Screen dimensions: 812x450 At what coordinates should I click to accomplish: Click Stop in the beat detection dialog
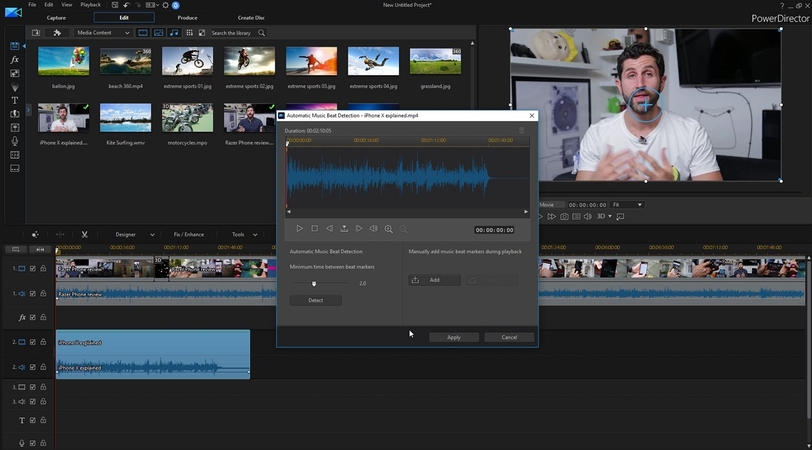click(x=314, y=228)
